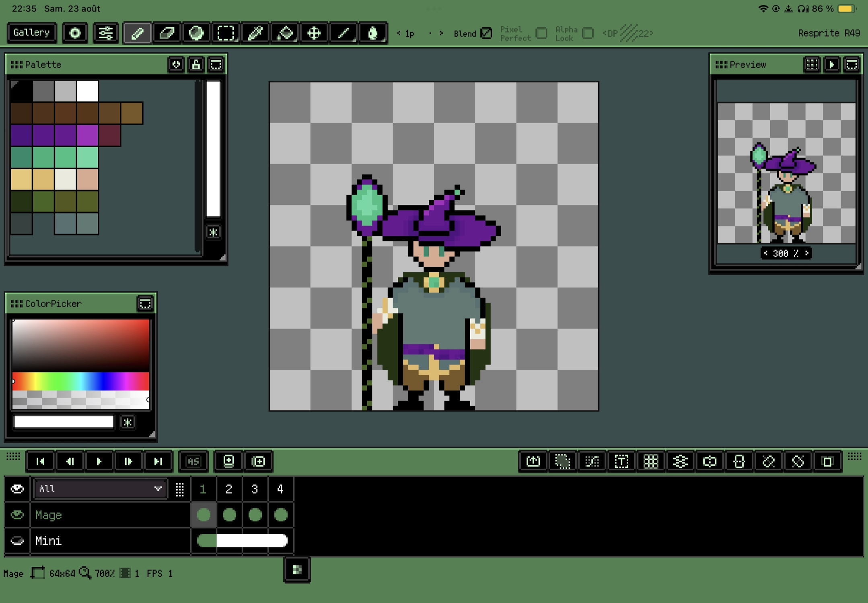Toggle the Blend checkbox

click(486, 33)
